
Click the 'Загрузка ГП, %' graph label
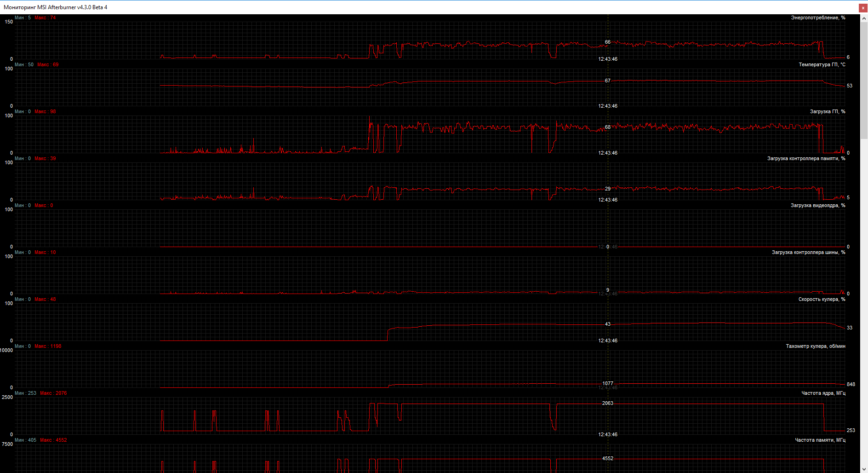point(828,111)
